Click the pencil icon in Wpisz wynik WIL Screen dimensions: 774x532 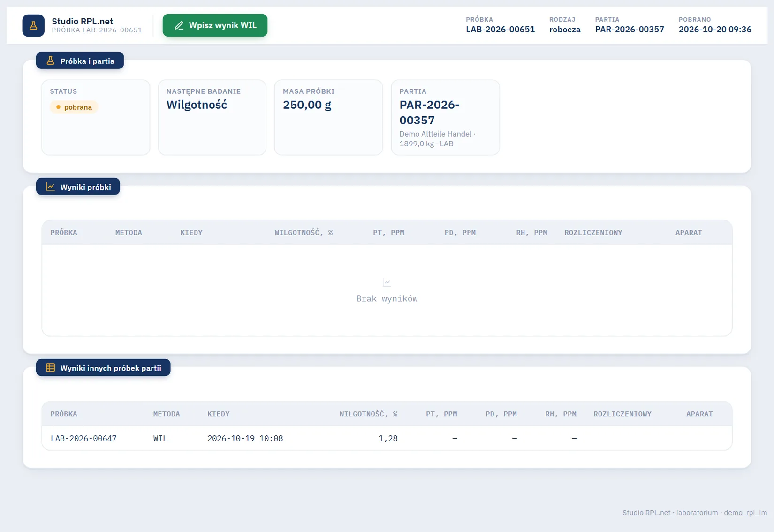coord(179,25)
